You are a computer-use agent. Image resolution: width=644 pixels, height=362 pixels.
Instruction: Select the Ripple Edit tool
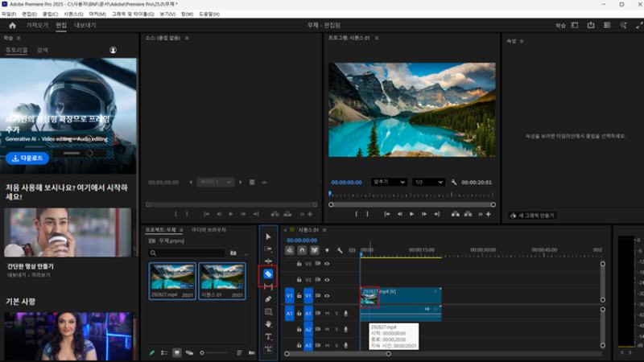point(268,261)
